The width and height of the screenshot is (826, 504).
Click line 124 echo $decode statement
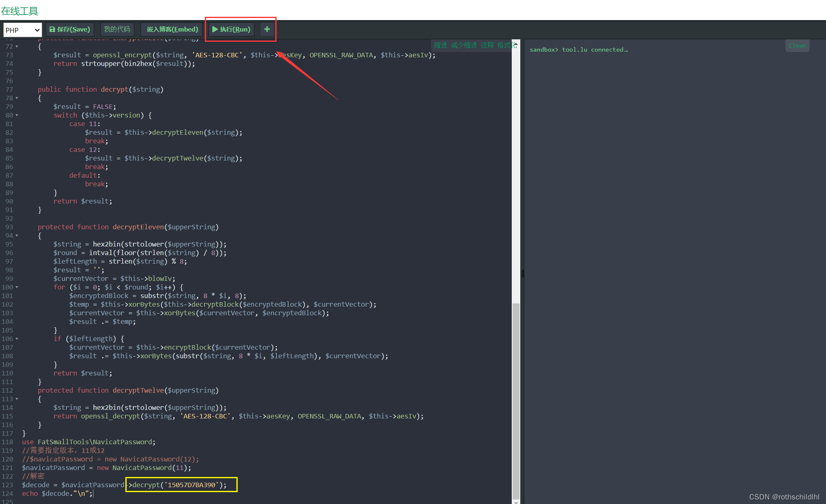[x=57, y=493]
